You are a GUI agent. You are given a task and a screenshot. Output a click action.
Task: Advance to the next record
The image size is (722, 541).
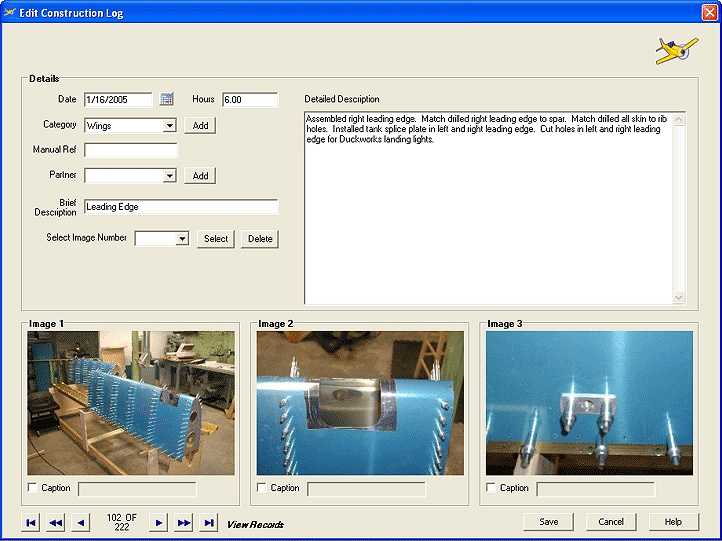[x=158, y=523]
